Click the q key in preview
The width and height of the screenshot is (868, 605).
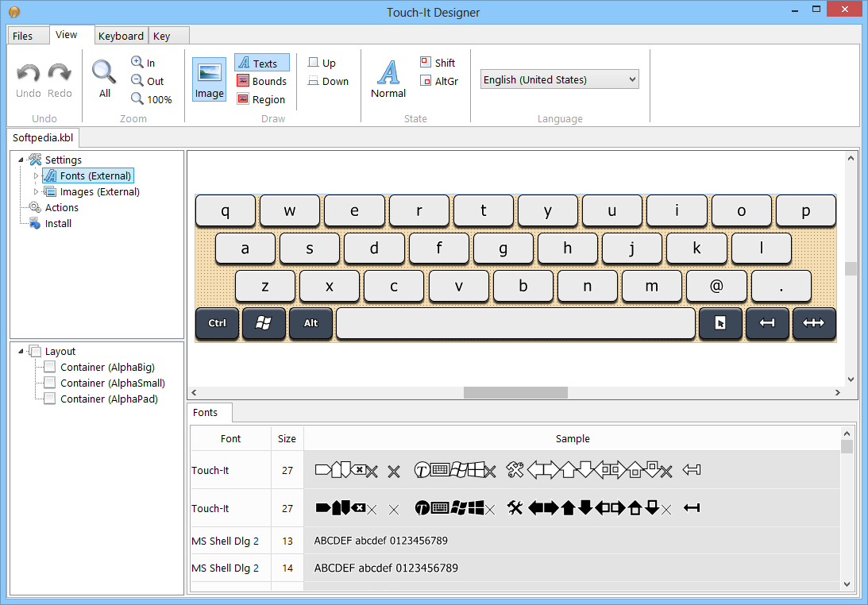click(226, 211)
